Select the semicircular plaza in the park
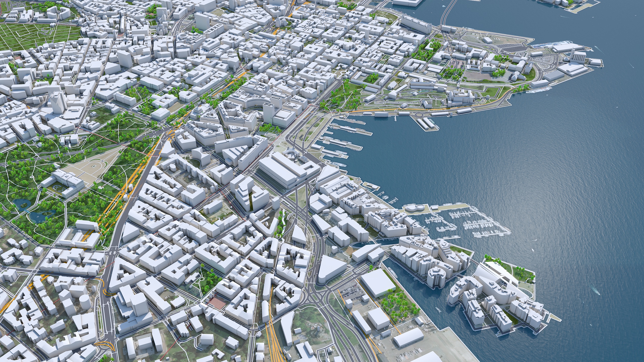 95,165
